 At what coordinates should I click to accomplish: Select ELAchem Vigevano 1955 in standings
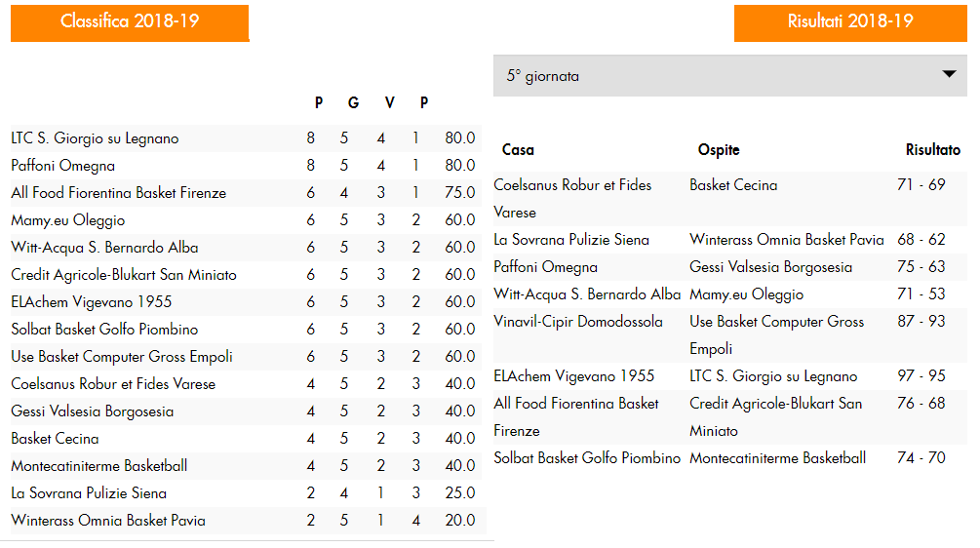(92, 302)
